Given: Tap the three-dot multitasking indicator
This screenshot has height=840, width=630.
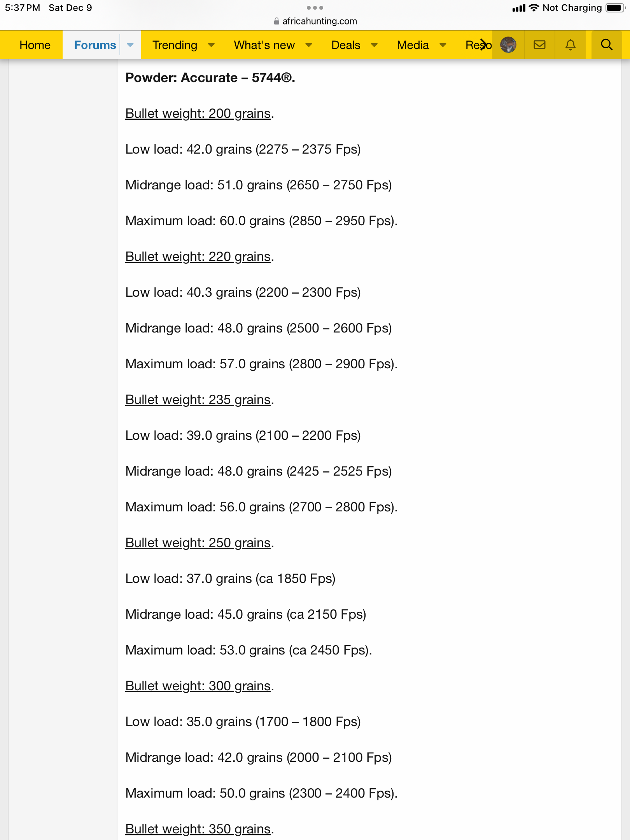Looking at the screenshot, I should (x=315, y=8).
